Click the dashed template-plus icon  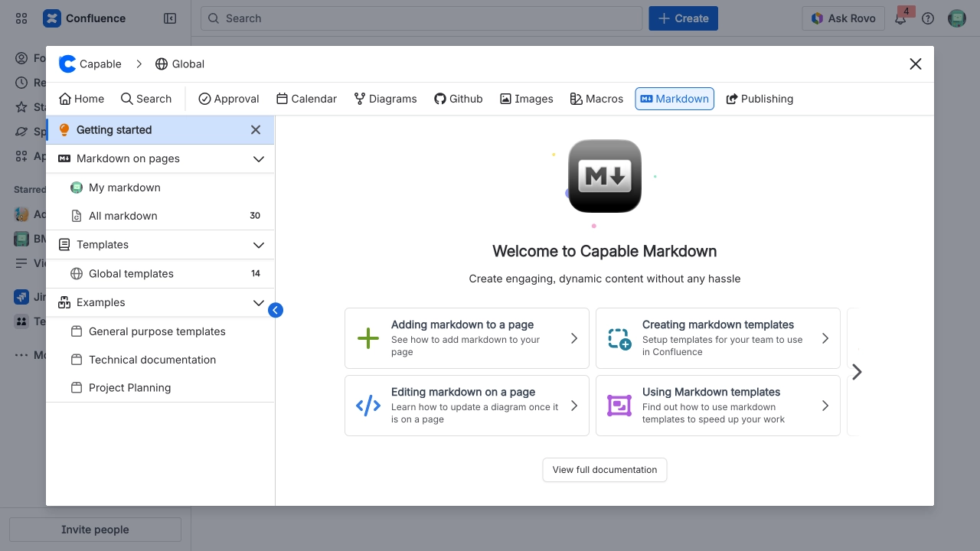coord(619,338)
